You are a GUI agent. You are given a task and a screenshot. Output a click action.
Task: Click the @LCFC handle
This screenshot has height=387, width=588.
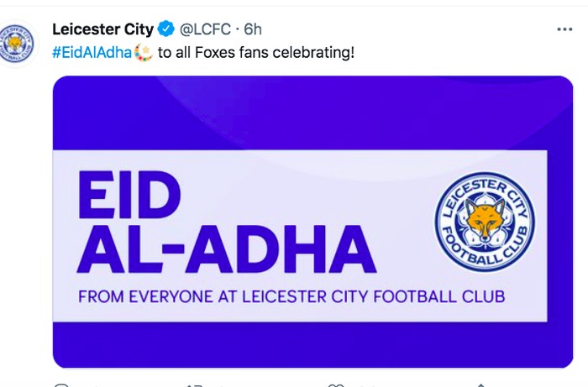click(x=205, y=30)
